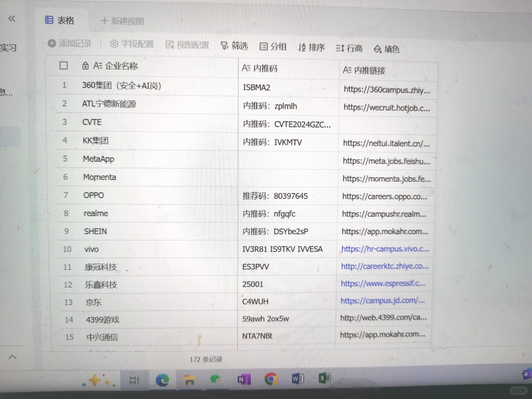Select the 4399游戏 cell
Screen dimensions: 532x399
[103, 320]
